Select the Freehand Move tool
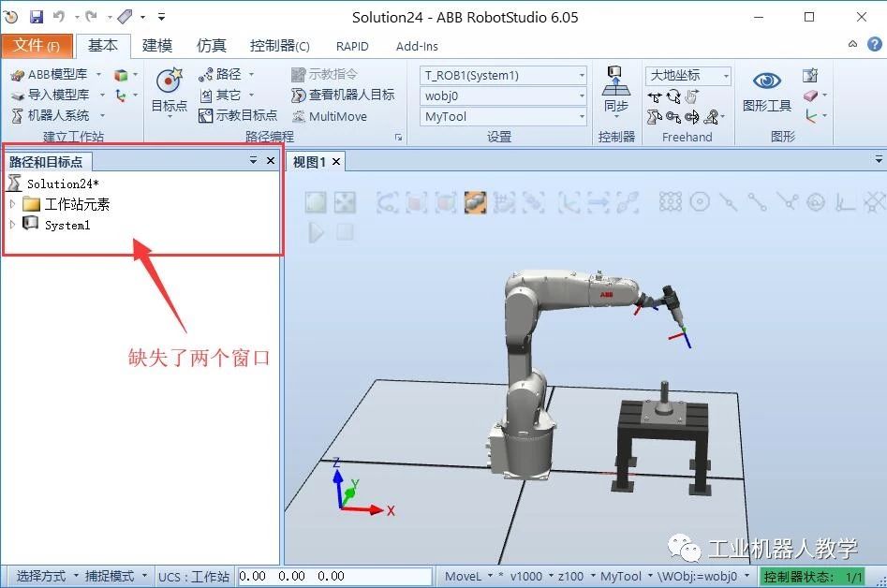 (x=655, y=96)
